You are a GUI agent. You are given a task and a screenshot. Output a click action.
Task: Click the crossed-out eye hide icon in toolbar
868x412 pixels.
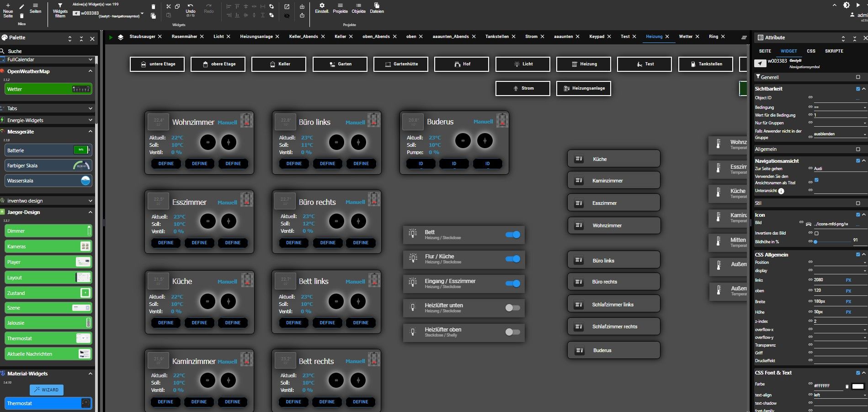pos(287,16)
